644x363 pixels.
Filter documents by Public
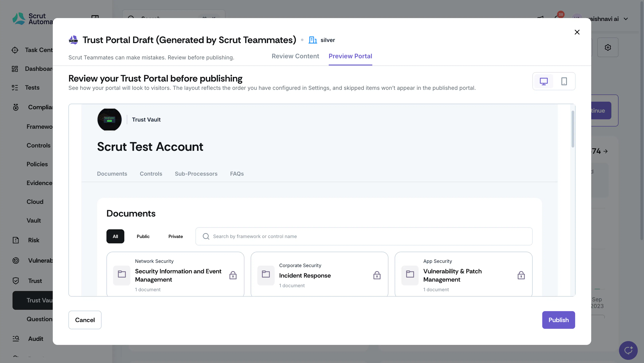(143, 236)
